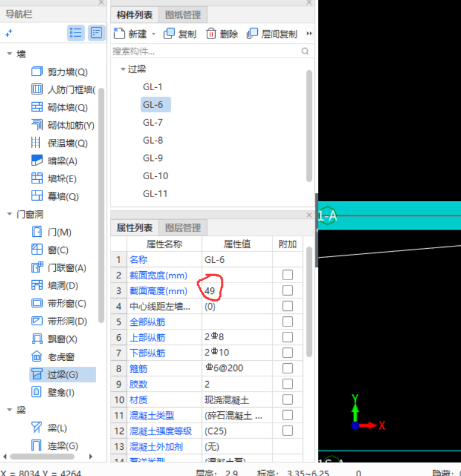This screenshot has width=461, height=476.
Task: Click the 层间复制 button
Action: pyautogui.click(x=272, y=34)
